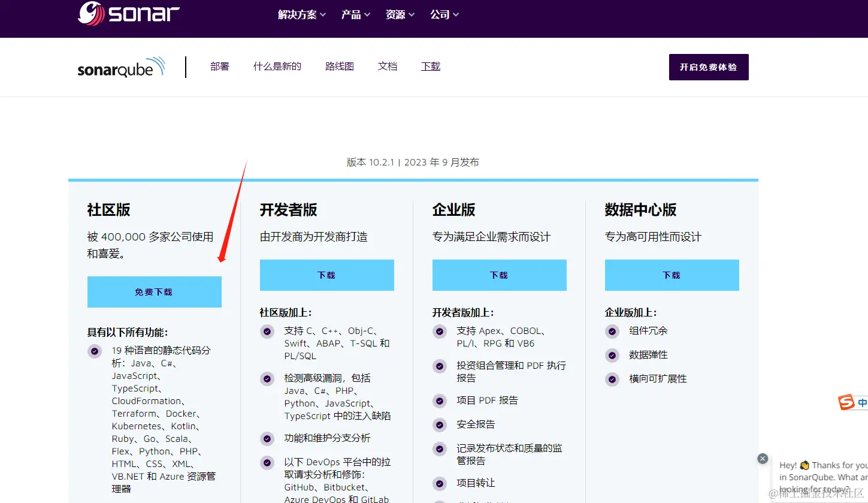This screenshot has height=503, width=868.
Task: Open the Hey! Thanks chat message popup
Action: coord(820,477)
